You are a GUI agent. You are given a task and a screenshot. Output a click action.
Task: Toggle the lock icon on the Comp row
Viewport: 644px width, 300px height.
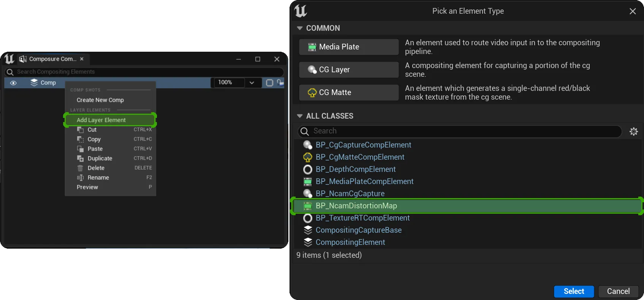point(280,83)
